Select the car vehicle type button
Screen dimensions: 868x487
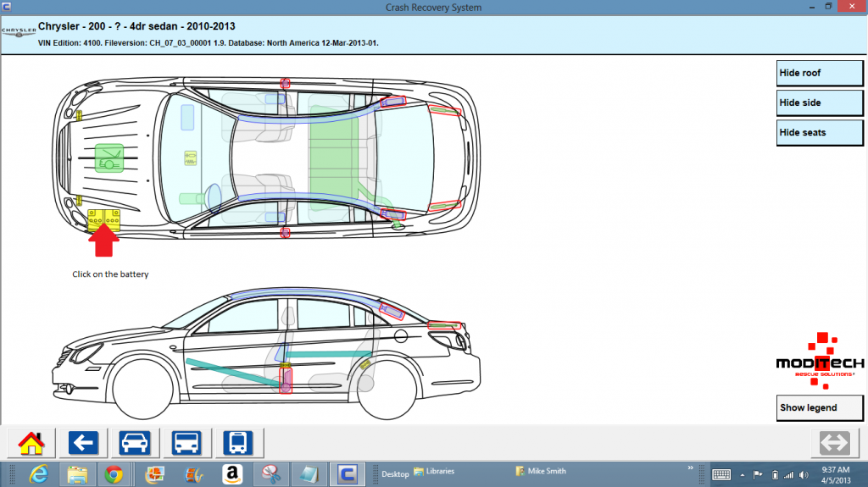135,443
